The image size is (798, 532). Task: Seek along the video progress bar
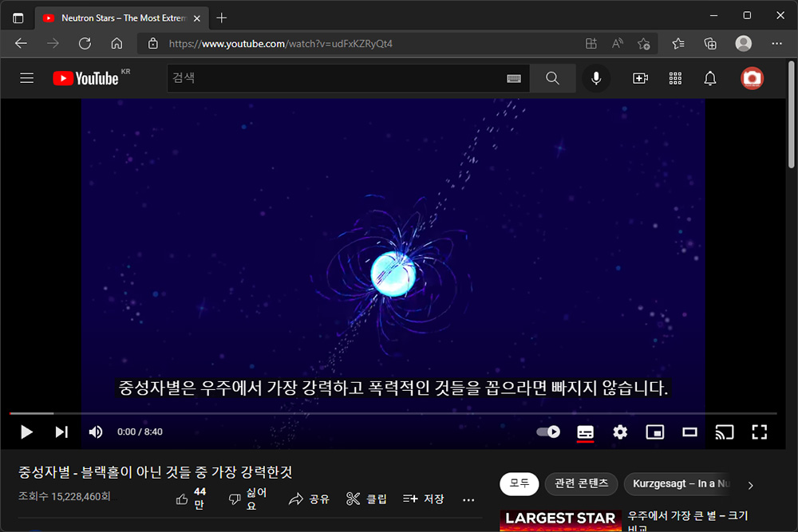pyautogui.click(x=393, y=413)
